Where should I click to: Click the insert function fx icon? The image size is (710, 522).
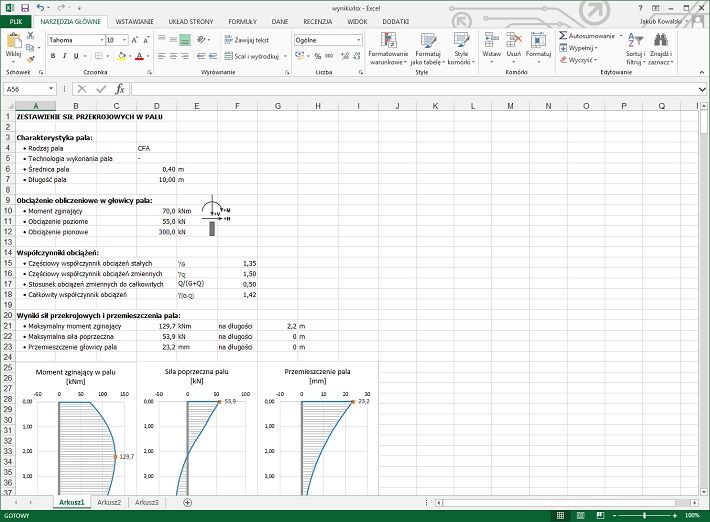(120, 89)
